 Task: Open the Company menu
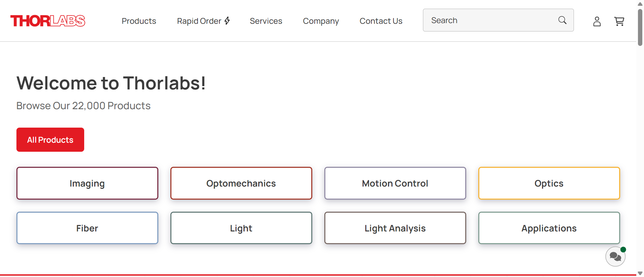[x=321, y=21]
